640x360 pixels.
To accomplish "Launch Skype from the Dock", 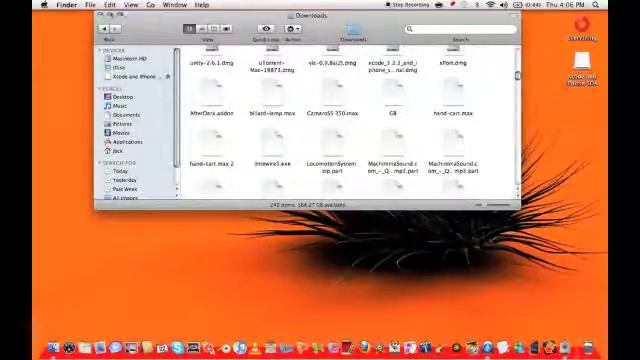I will (x=178, y=348).
